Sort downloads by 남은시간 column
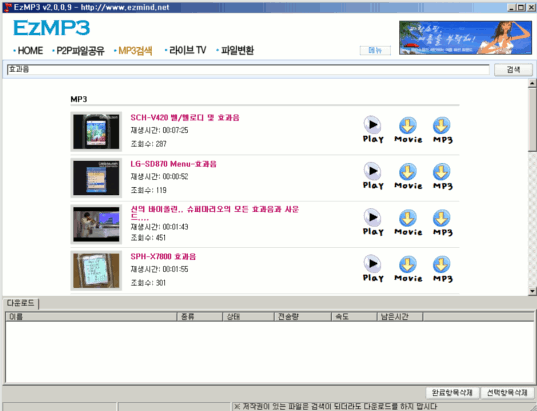537x411 pixels. (400, 316)
